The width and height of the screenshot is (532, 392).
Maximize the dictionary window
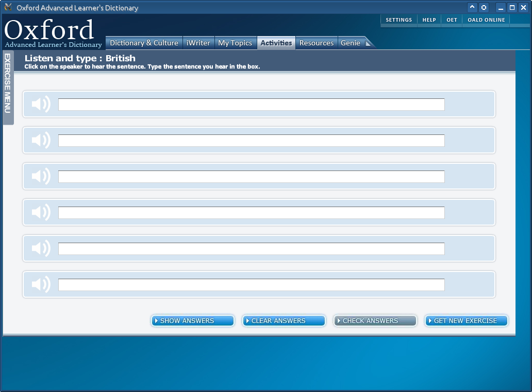(512, 7)
